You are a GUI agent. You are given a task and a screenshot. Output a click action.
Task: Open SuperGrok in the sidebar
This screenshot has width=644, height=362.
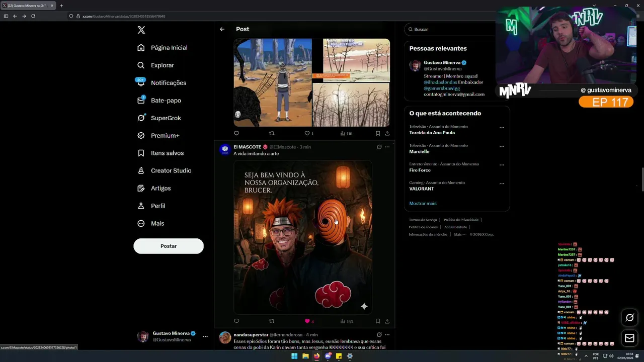(x=159, y=118)
